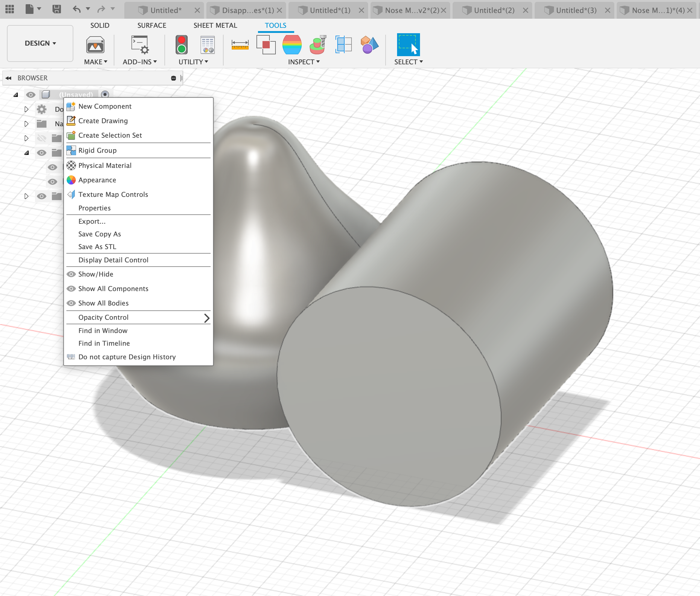
Task: Select the Interference inspect icon
Action: coord(266,45)
